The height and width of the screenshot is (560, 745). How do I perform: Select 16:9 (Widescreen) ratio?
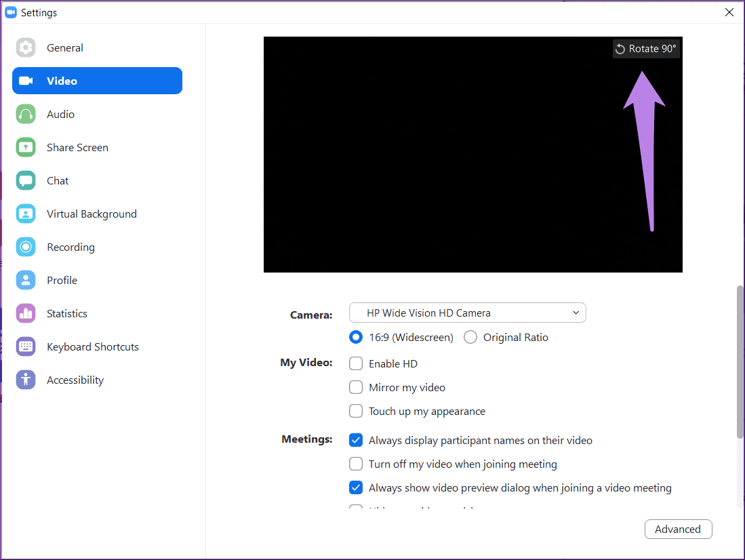coord(356,337)
